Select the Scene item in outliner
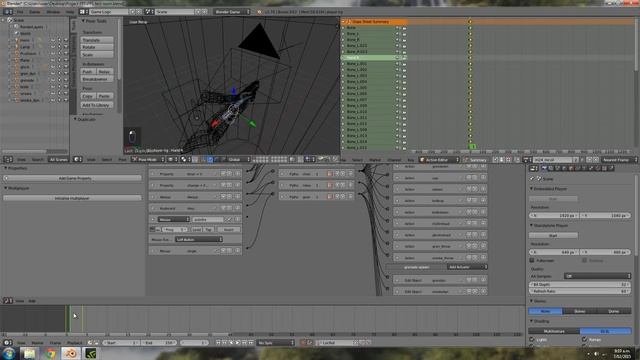640x360 pixels. (19, 20)
